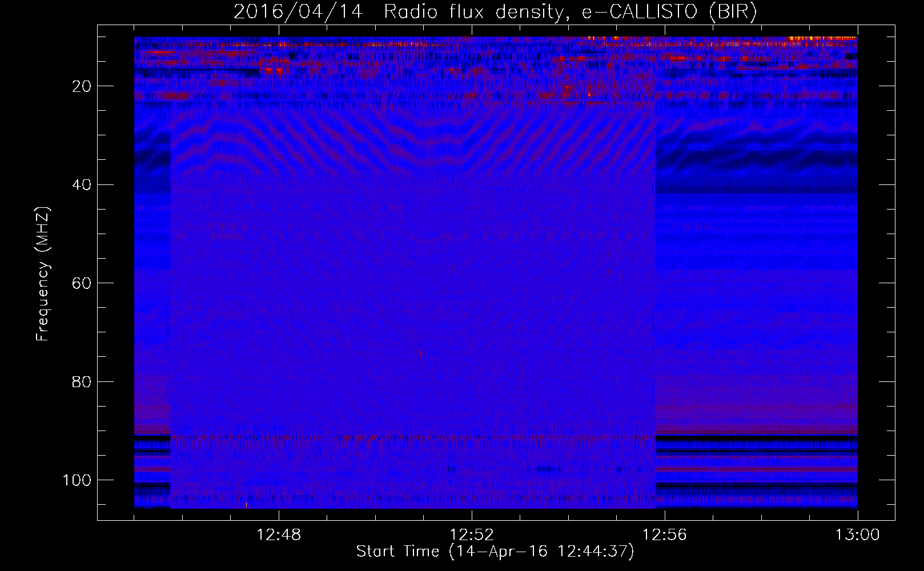
Task: Click the 'Start Time (14-Apr-16 12:44:37)' label
Action: (495, 552)
